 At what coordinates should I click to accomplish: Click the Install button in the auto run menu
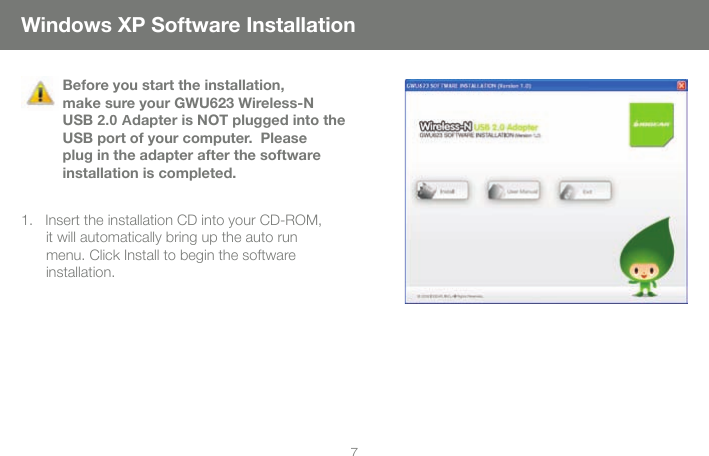pos(442,191)
